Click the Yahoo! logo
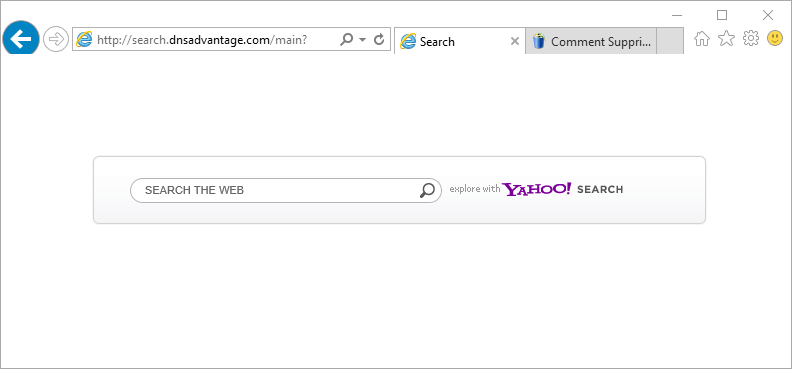 click(537, 189)
